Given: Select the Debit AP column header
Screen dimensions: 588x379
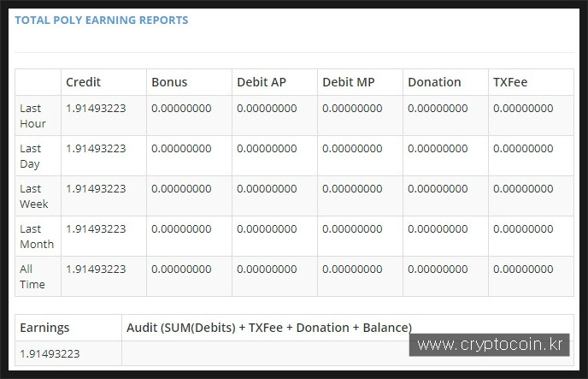Looking at the screenshot, I should pos(262,82).
